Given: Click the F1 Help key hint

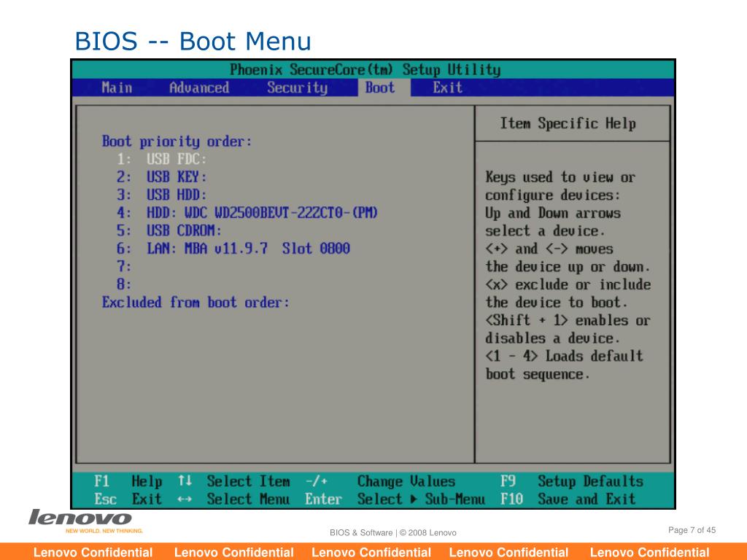Looking at the screenshot, I should 128,481.
